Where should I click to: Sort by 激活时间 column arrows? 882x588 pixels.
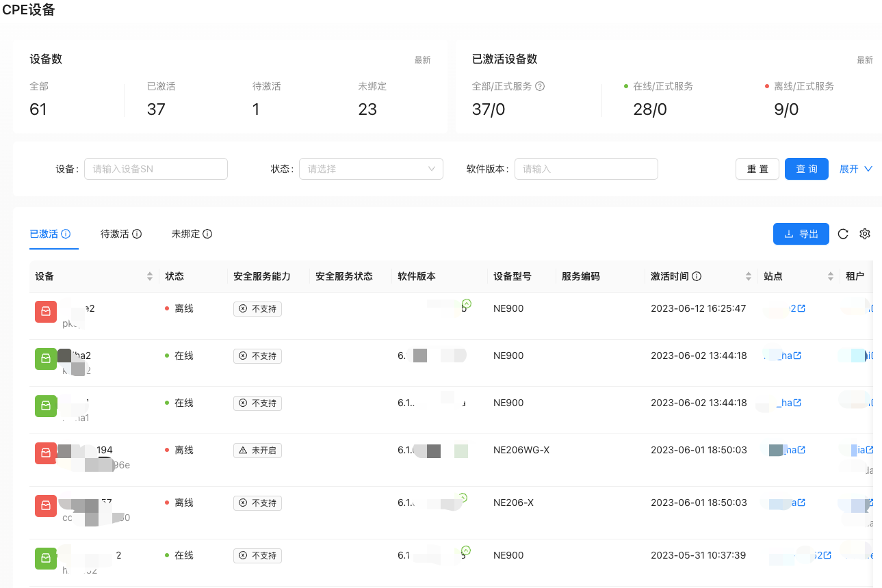click(x=748, y=276)
